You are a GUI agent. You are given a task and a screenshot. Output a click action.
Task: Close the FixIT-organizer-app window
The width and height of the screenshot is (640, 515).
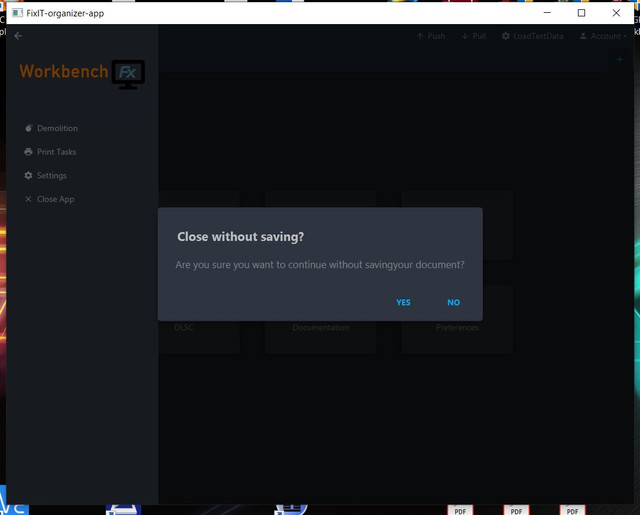click(x=616, y=13)
